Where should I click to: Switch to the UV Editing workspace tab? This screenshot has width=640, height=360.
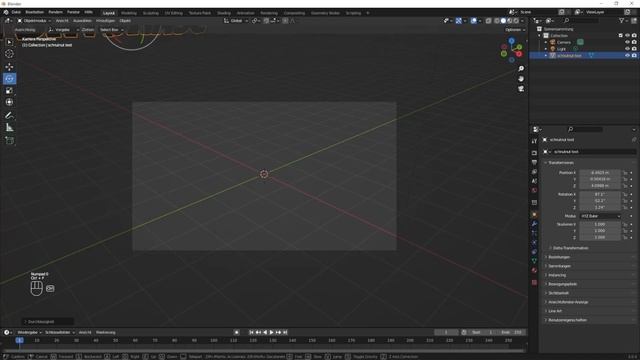(174, 13)
